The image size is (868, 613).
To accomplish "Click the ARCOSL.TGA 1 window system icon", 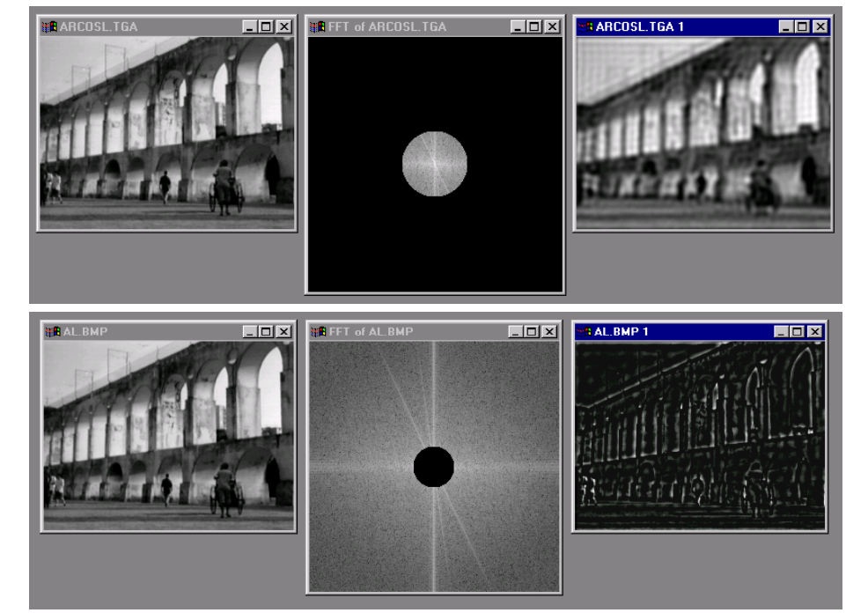I will pos(585,26).
